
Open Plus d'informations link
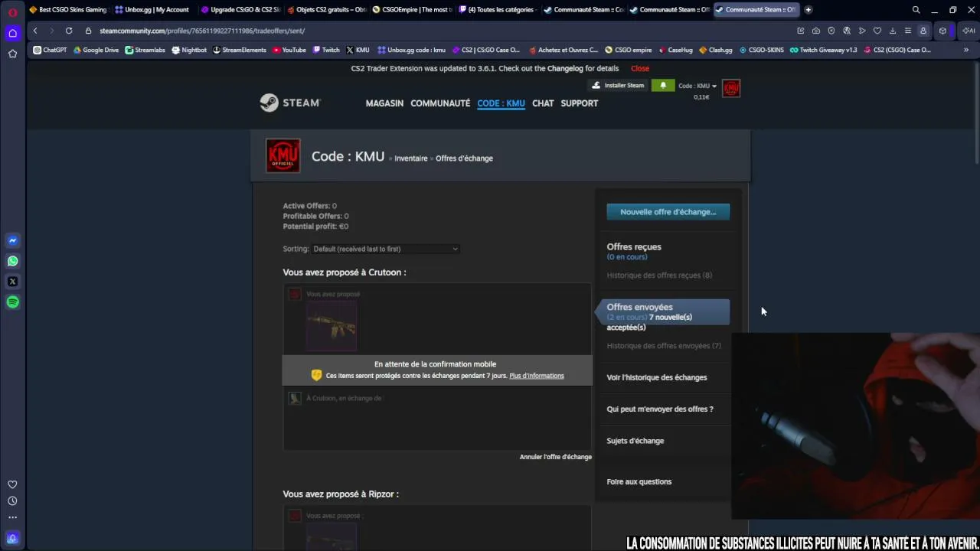click(x=537, y=376)
